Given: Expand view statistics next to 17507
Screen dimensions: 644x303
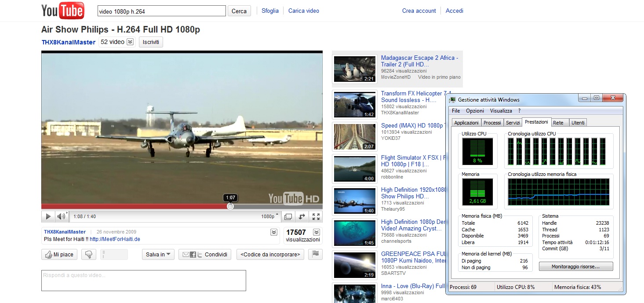Looking at the screenshot, I should [316, 232].
